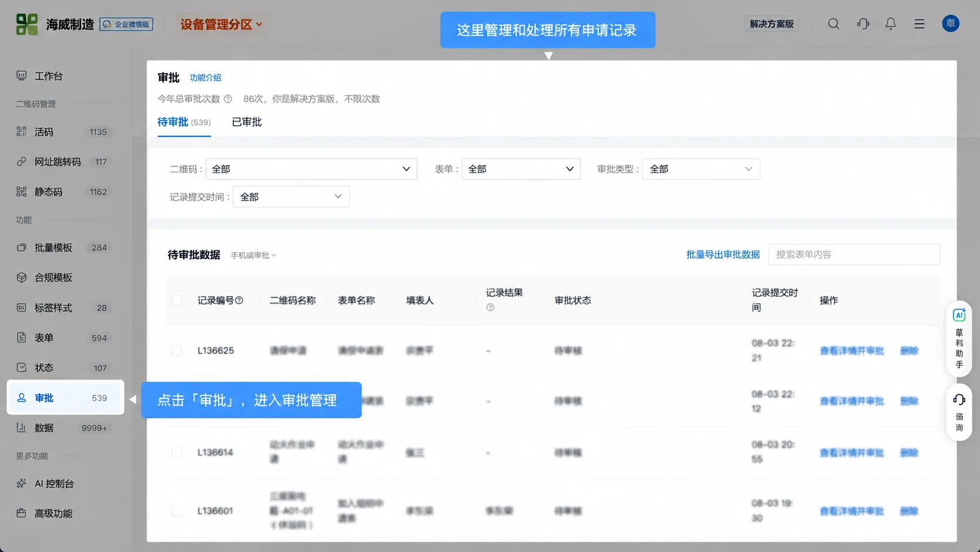Click record number L136614
Screen dimensions: 980x552
215,452
